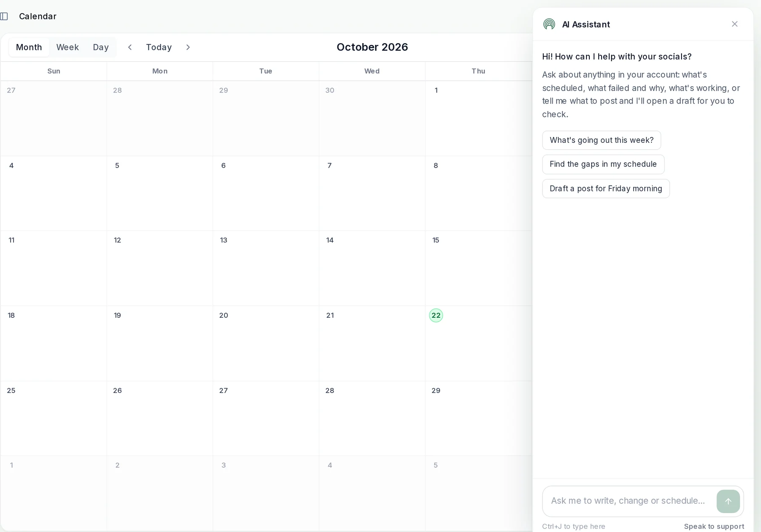
Task: Select Monday October 12 cell
Action: click(x=160, y=268)
